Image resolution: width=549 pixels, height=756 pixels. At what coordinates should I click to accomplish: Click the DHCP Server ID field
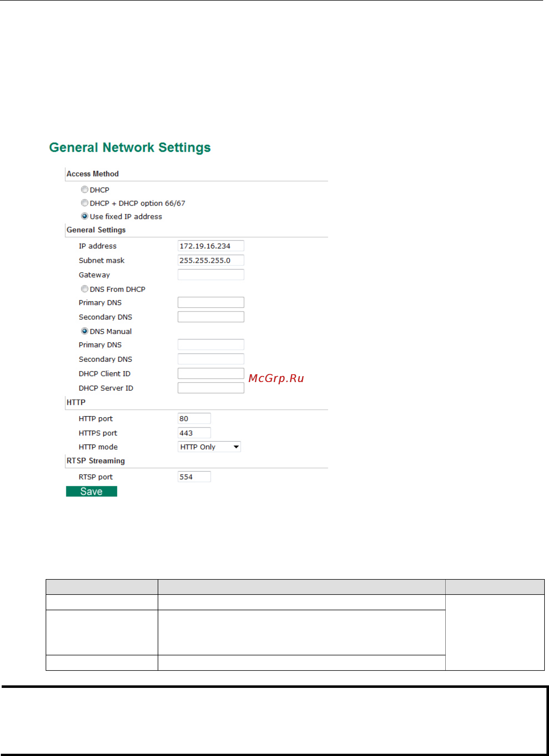[x=211, y=388]
